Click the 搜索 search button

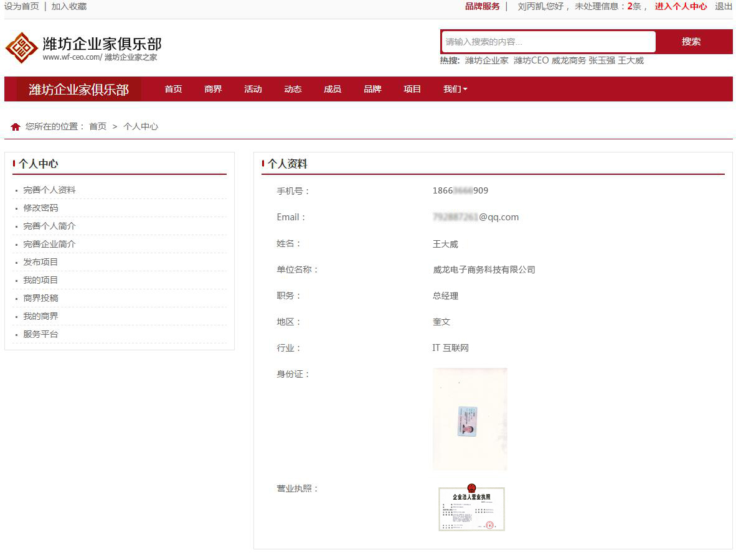click(692, 42)
